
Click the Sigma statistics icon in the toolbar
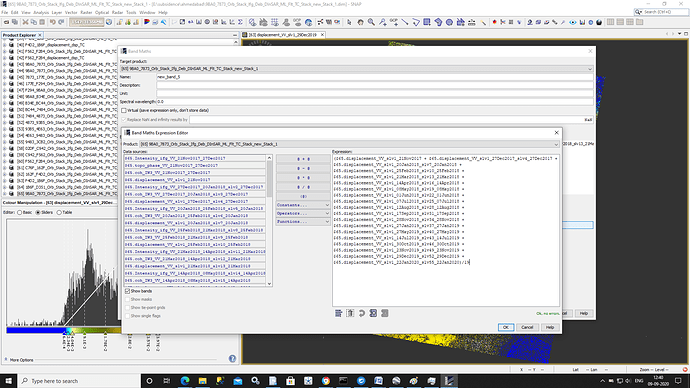click(x=240, y=22)
